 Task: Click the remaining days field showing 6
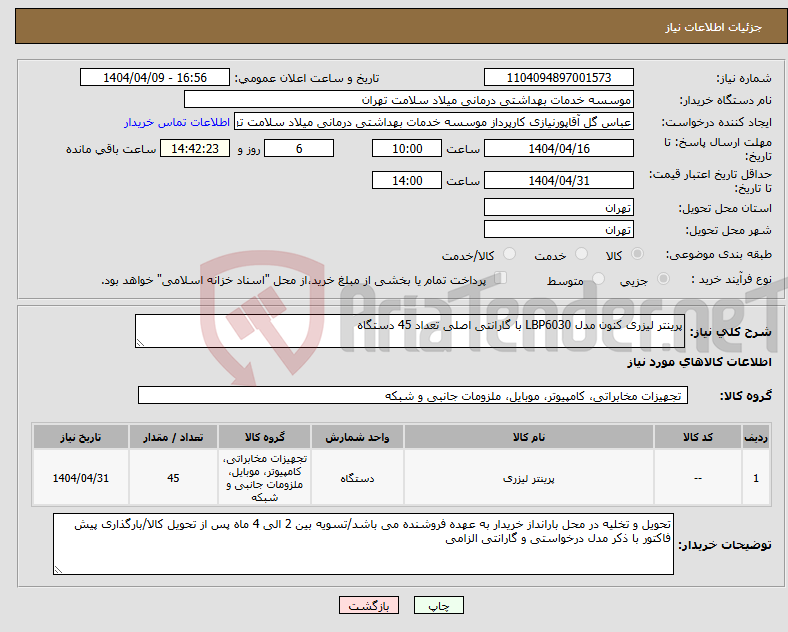(299, 148)
